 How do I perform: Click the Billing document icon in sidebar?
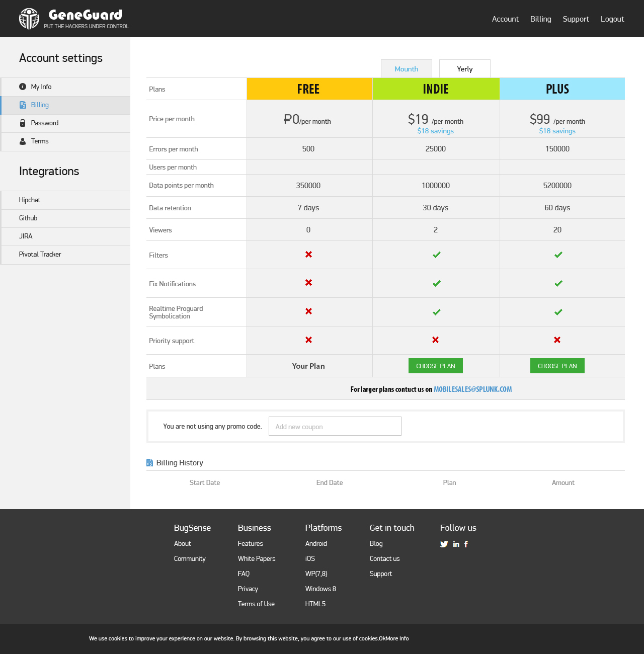[23, 105]
